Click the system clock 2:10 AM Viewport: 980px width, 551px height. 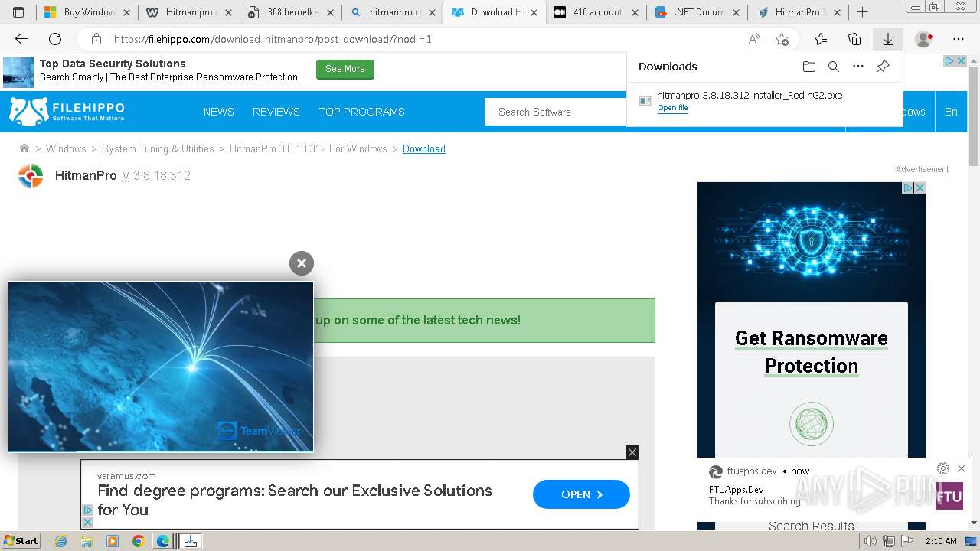point(941,541)
